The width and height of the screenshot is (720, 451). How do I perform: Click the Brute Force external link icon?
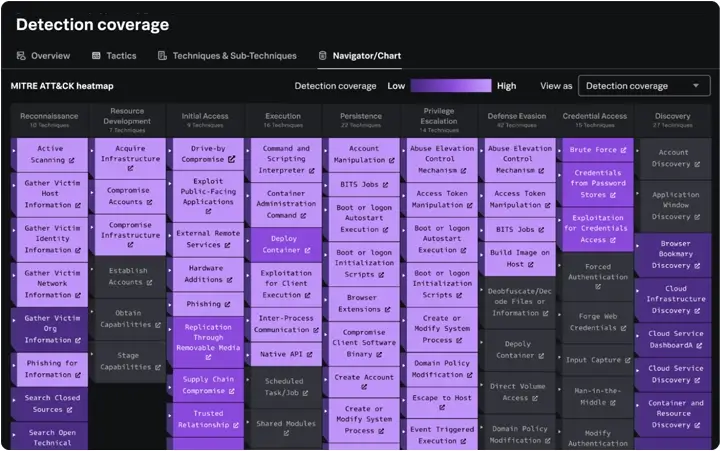coord(623,150)
